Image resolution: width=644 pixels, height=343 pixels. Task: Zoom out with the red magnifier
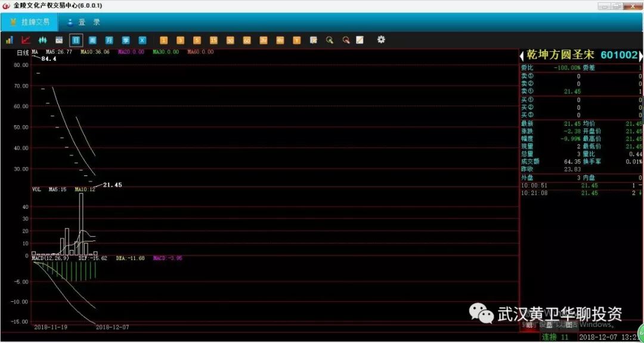click(346, 40)
